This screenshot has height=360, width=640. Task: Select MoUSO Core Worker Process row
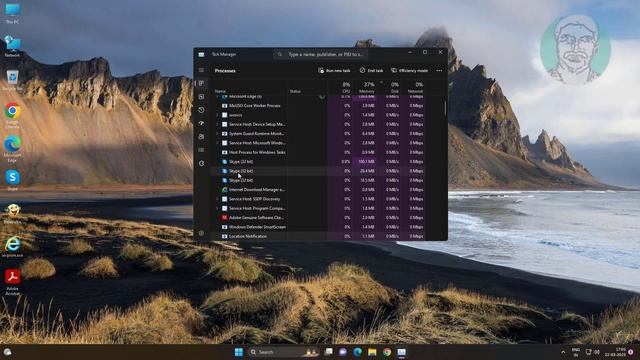(x=319, y=106)
